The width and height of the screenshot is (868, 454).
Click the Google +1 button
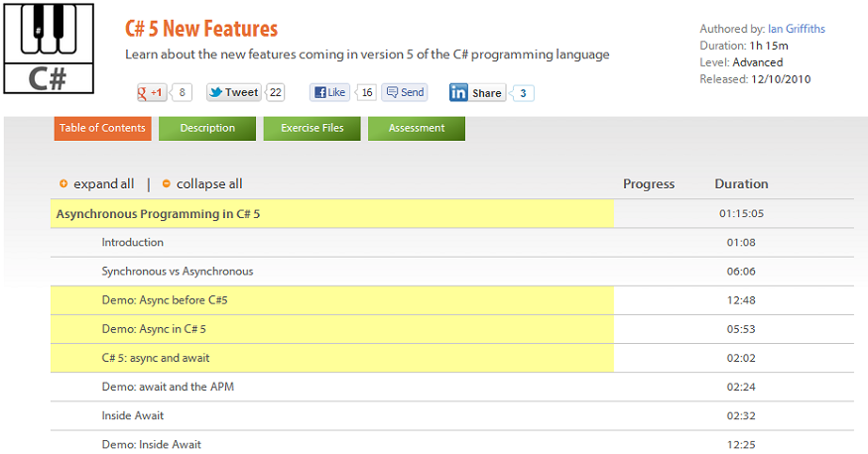point(152,92)
